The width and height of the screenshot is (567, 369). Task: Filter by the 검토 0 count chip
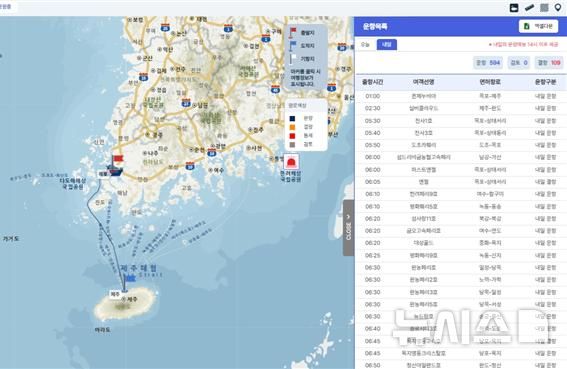tap(519, 63)
